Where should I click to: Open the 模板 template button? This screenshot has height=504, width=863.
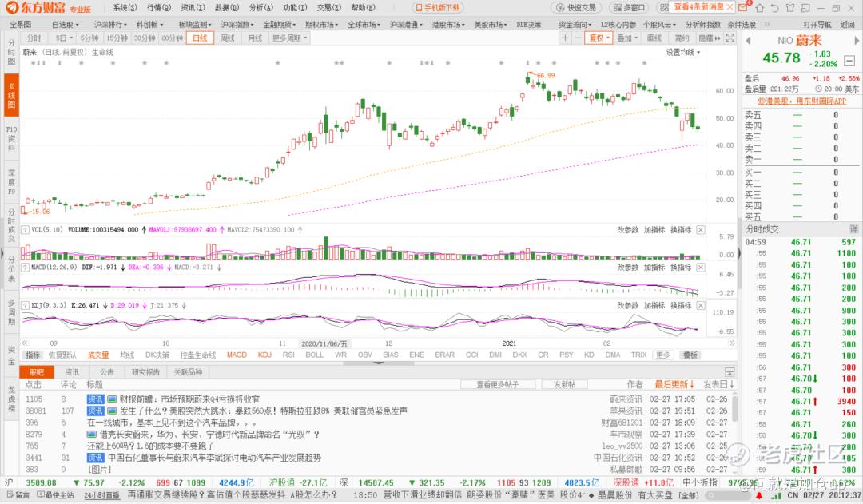point(690,355)
